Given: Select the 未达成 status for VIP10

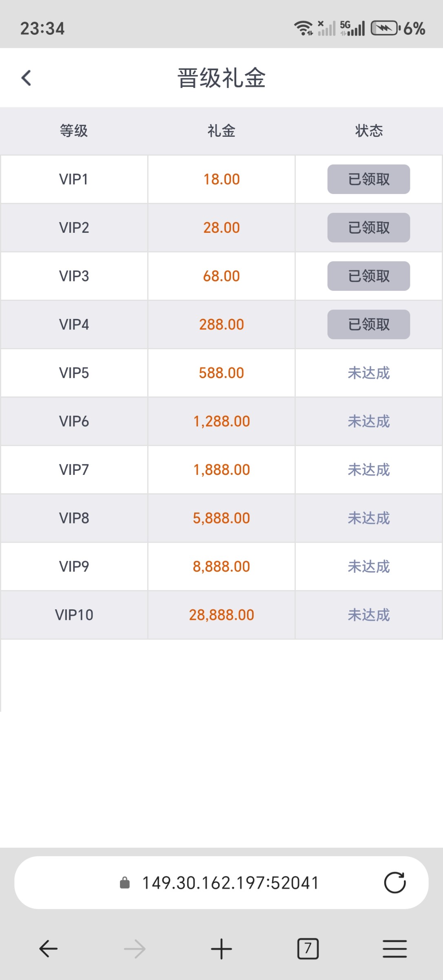Looking at the screenshot, I should (368, 615).
